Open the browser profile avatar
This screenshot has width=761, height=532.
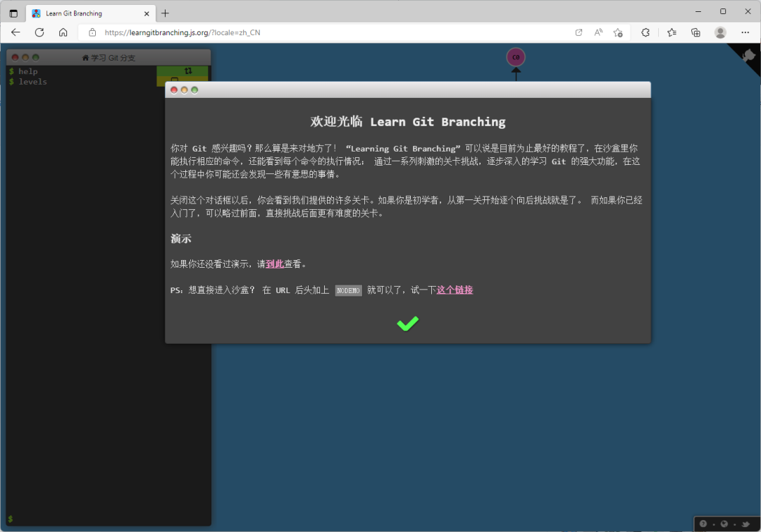720,32
